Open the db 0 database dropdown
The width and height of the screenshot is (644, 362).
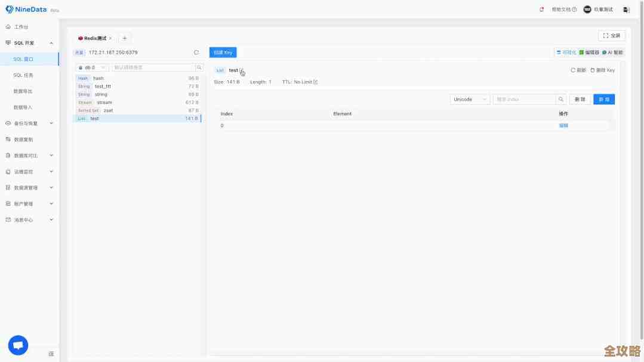(x=92, y=68)
